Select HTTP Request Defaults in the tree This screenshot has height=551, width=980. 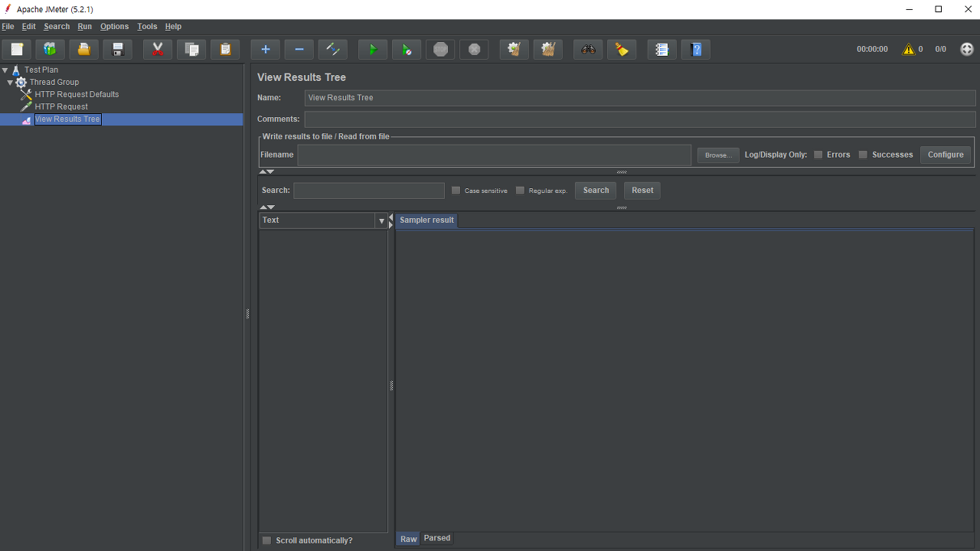point(77,94)
